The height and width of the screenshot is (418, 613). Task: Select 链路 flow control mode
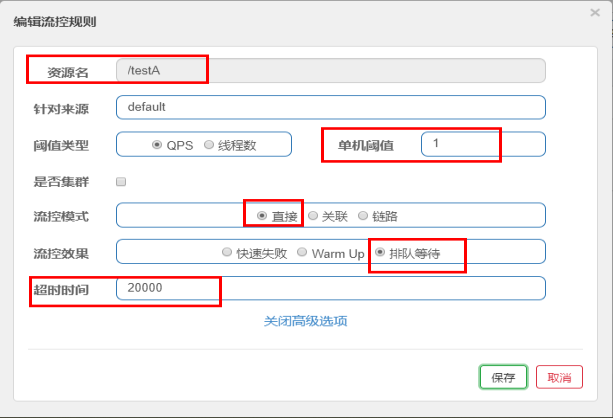363,215
